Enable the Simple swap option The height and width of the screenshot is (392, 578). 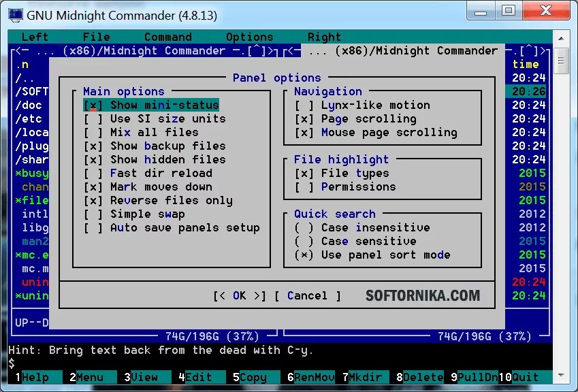point(134,214)
